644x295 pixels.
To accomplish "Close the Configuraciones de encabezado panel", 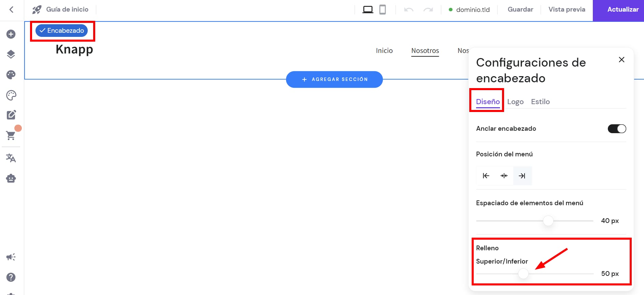I will click(x=621, y=60).
